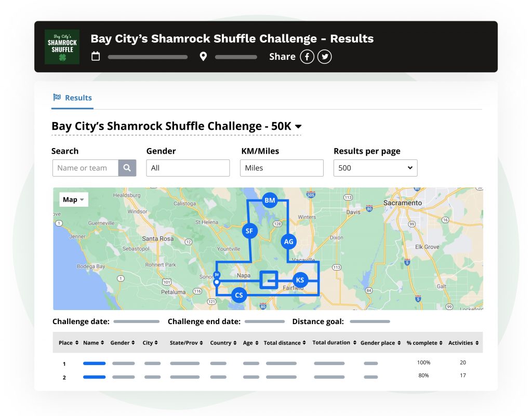Screen dimensions: 532x416
Task: Click the KS map marker
Action: [x=300, y=280]
